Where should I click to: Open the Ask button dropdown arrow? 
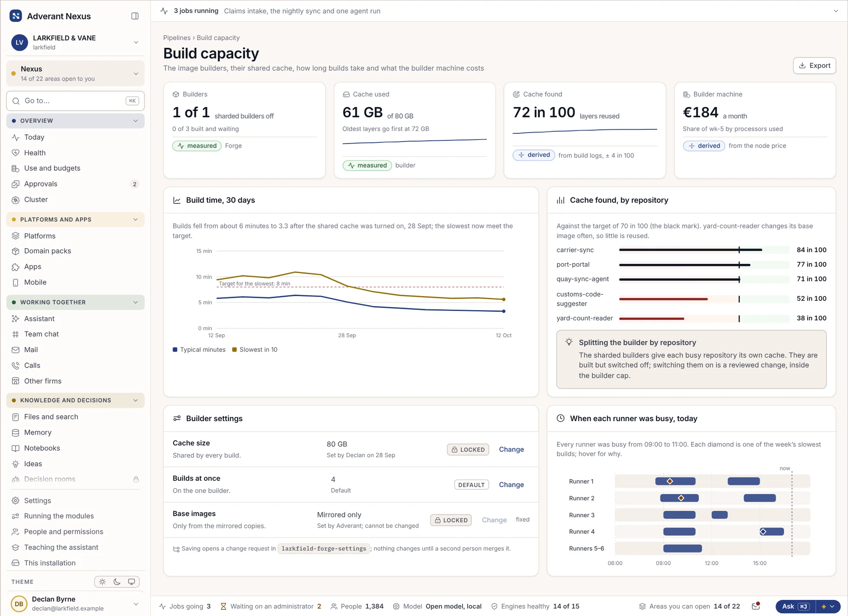click(x=828, y=607)
